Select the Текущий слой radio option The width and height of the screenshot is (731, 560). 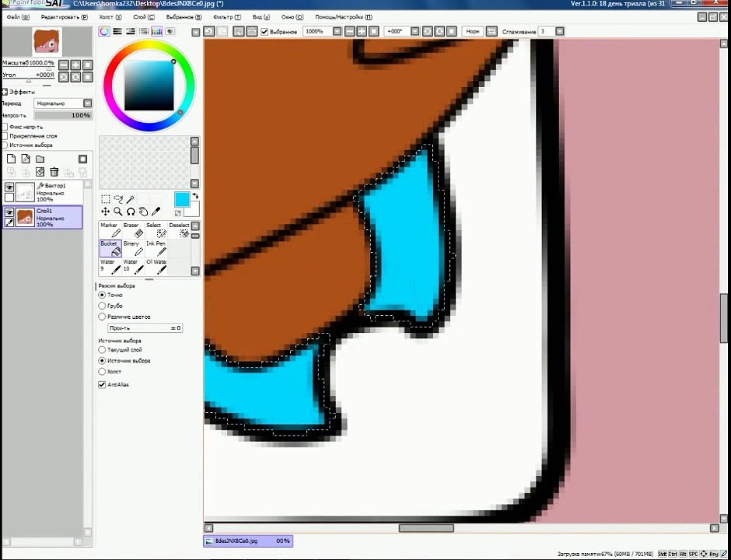point(102,350)
